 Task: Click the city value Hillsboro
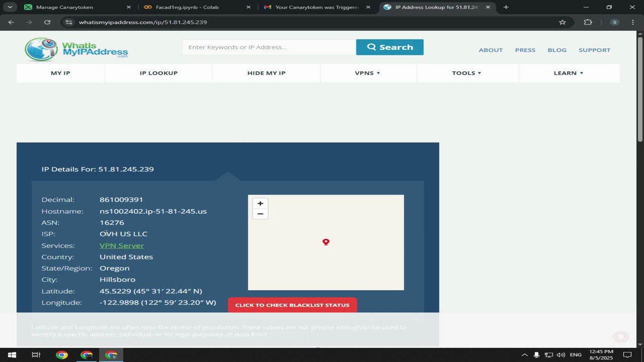tap(117, 280)
